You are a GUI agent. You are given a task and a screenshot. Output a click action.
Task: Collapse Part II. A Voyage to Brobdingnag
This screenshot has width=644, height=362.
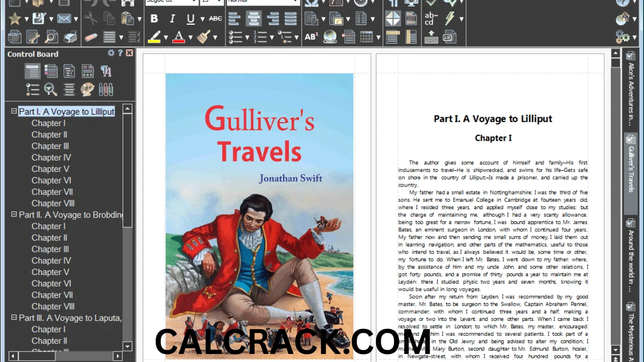[14, 214]
